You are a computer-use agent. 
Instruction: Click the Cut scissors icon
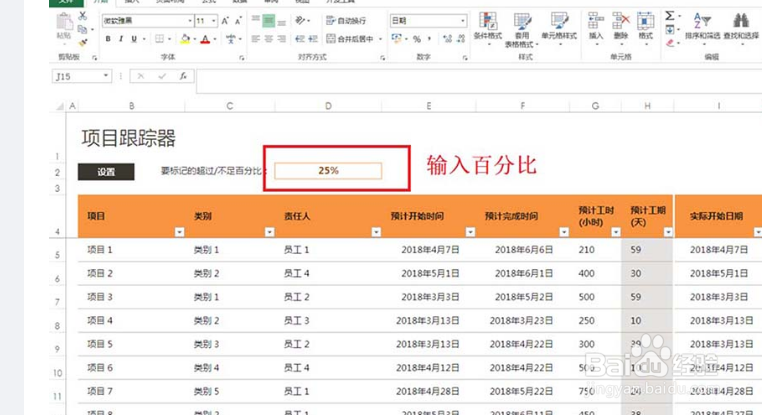tap(83, 16)
